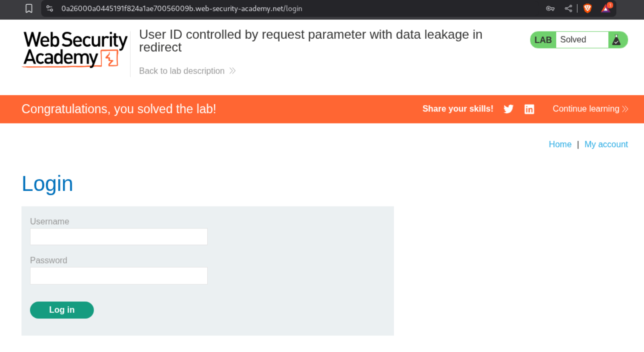Click the Share your skills! text

coord(458,109)
